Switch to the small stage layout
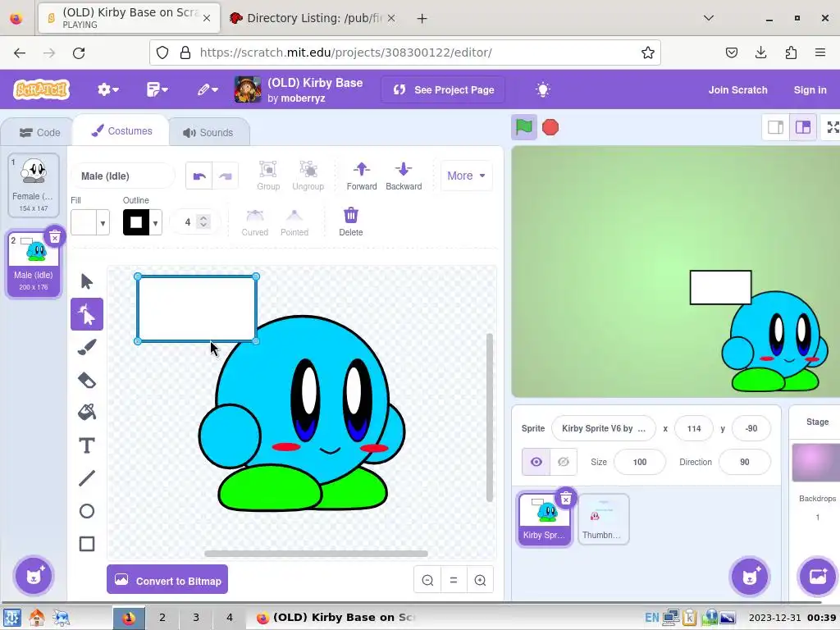Image resolution: width=840 pixels, height=630 pixels. 776,127
